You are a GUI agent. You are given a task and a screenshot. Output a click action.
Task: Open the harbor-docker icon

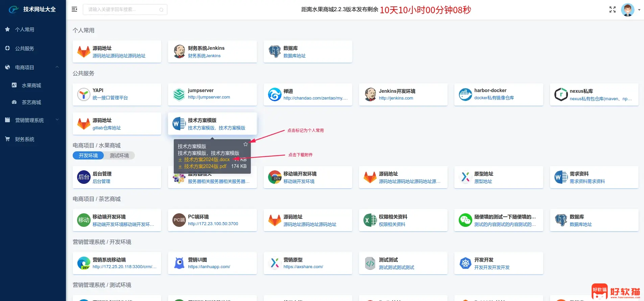(x=465, y=94)
